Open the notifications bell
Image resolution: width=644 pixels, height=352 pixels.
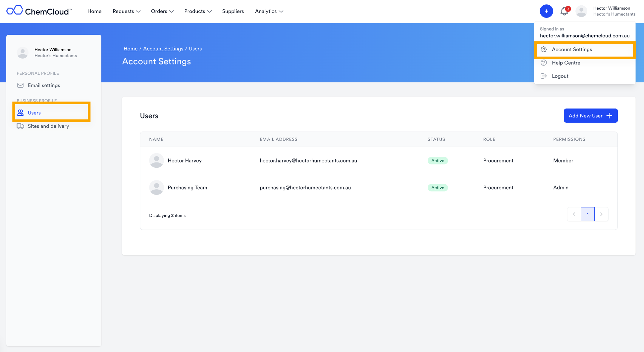[x=564, y=11]
